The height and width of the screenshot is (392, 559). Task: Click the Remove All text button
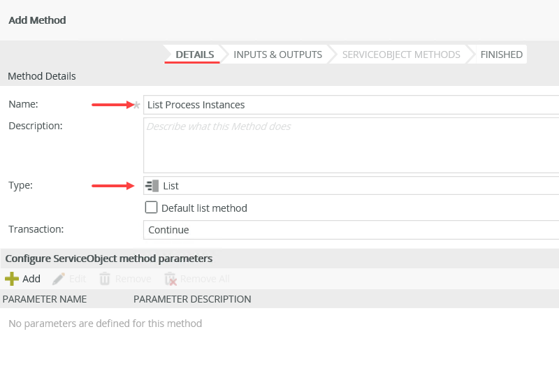(x=205, y=279)
